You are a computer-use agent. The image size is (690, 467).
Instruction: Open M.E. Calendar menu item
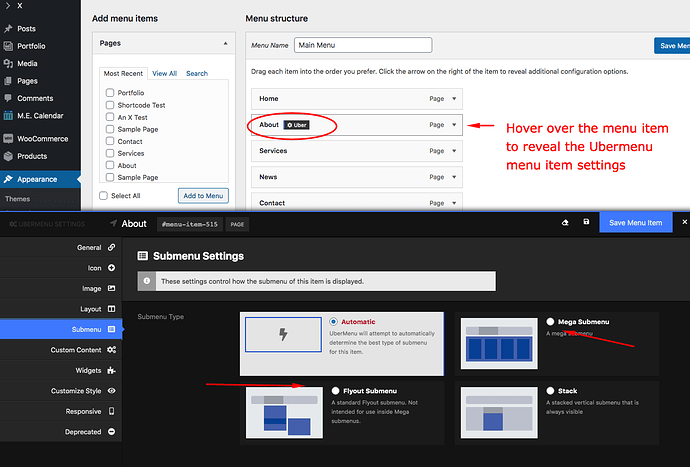tap(40, 116)
